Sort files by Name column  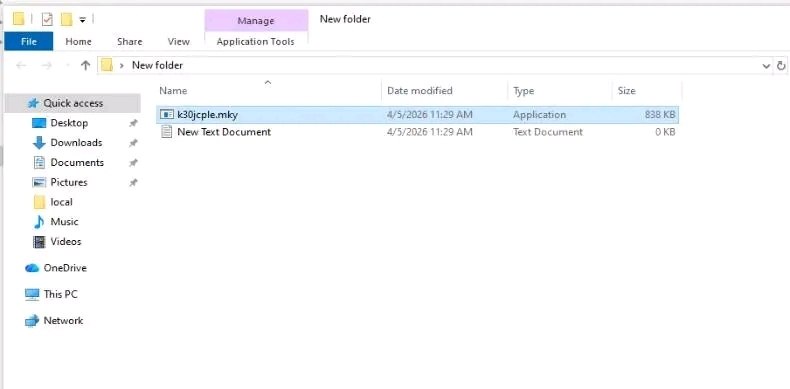point(173,91)
